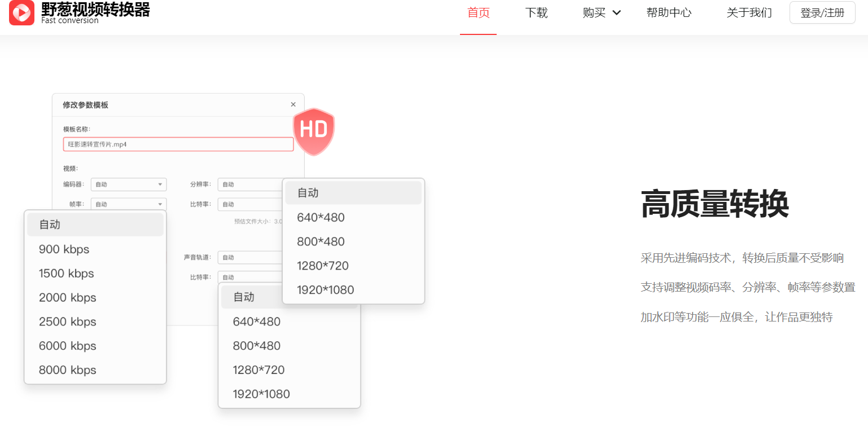
Task: Pick 1280*720 in the lower resolution list
Action: (258, 369)
